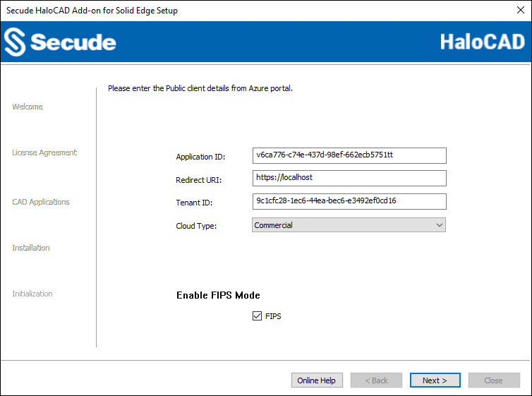Select the License Agreement step in the sidebar
532x396 pixels.
44,152
